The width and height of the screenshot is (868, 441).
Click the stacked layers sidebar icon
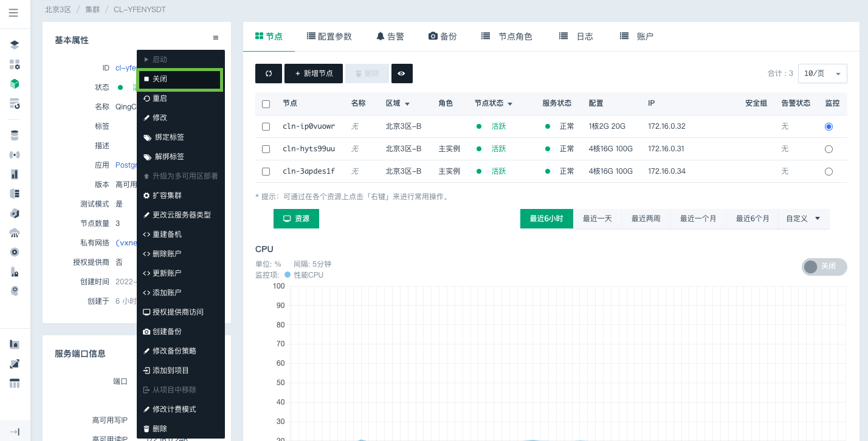(15, 45)
